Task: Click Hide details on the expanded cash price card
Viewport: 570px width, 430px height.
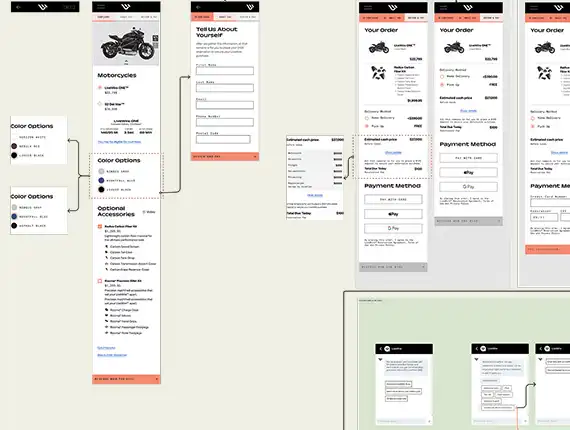Action: pyautogui.click(x=315, y=195)
